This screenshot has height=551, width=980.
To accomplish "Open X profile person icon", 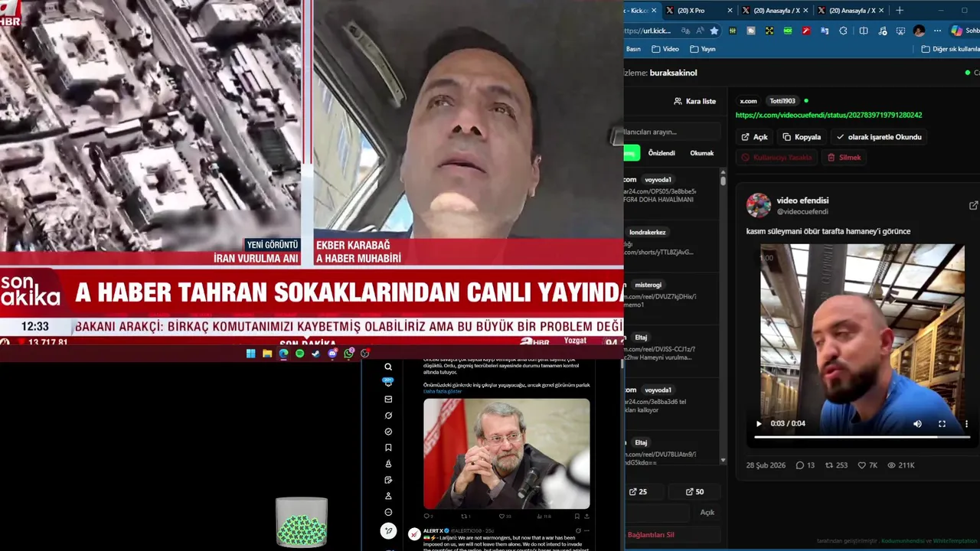I will 388,496.
